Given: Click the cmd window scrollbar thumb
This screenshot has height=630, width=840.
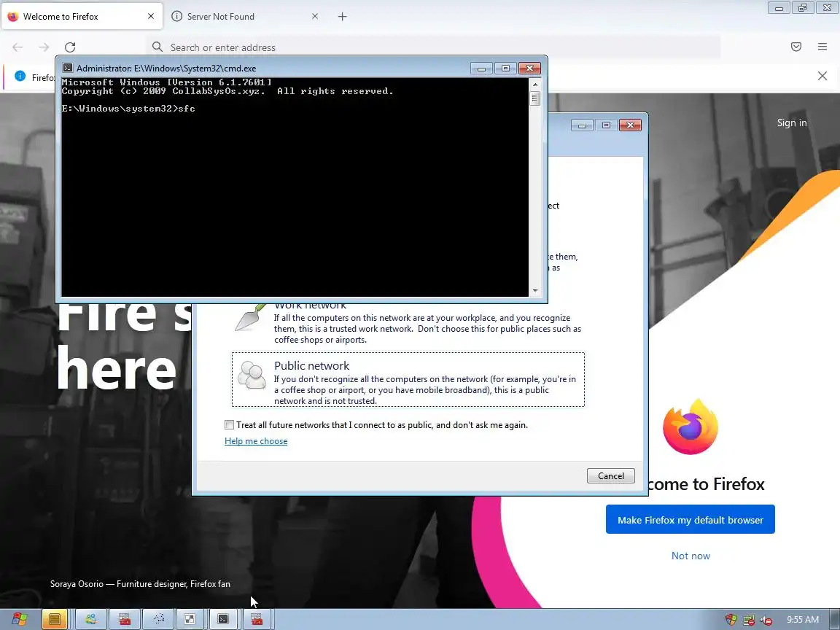Looking at the screenshot, I should [x=534, y=98].
